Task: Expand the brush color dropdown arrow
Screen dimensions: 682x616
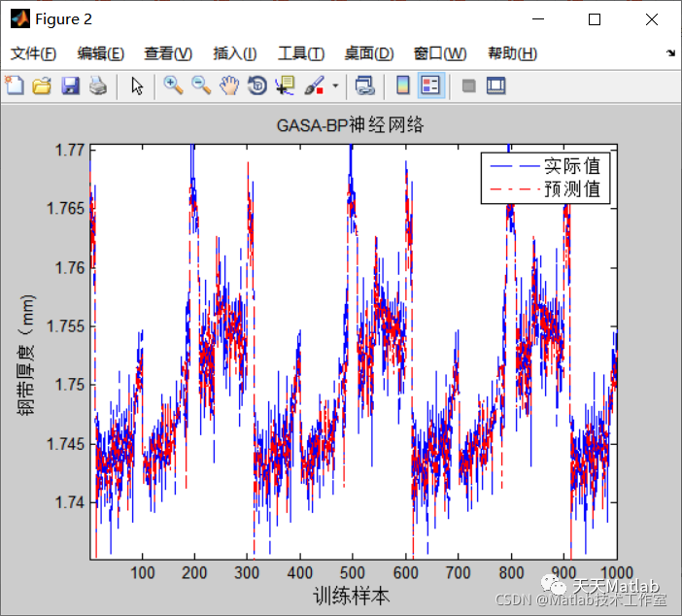Action: point(335,86)
